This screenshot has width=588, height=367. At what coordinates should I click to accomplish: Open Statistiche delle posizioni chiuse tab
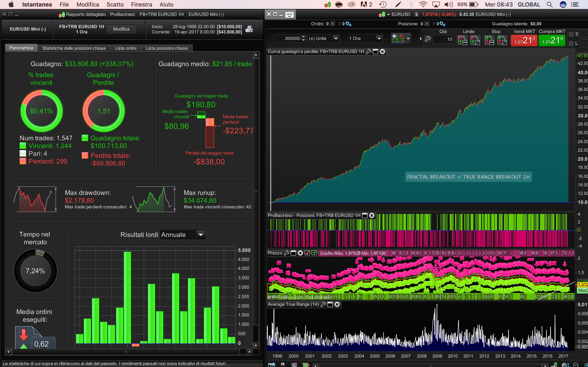point(74,48)
